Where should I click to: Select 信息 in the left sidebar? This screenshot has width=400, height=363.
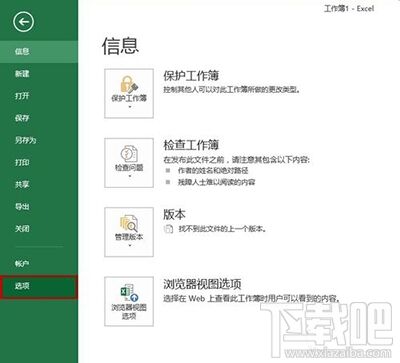tap(39, 51)
